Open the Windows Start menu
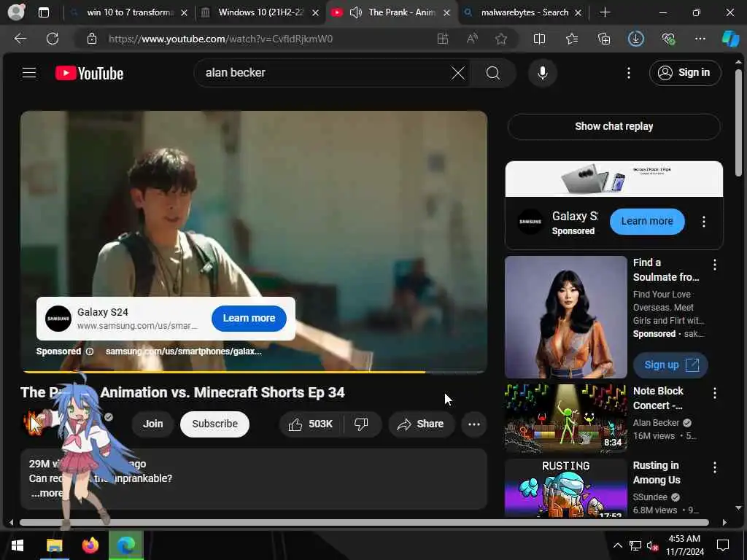The height and width of the screenshot is (560, 747). pos(18,545)
